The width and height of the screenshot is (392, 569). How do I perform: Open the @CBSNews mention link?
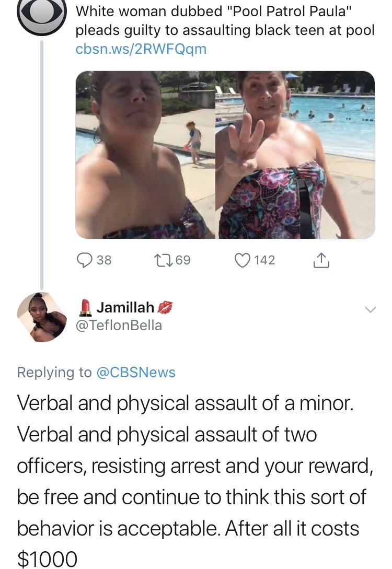(136, 373)
